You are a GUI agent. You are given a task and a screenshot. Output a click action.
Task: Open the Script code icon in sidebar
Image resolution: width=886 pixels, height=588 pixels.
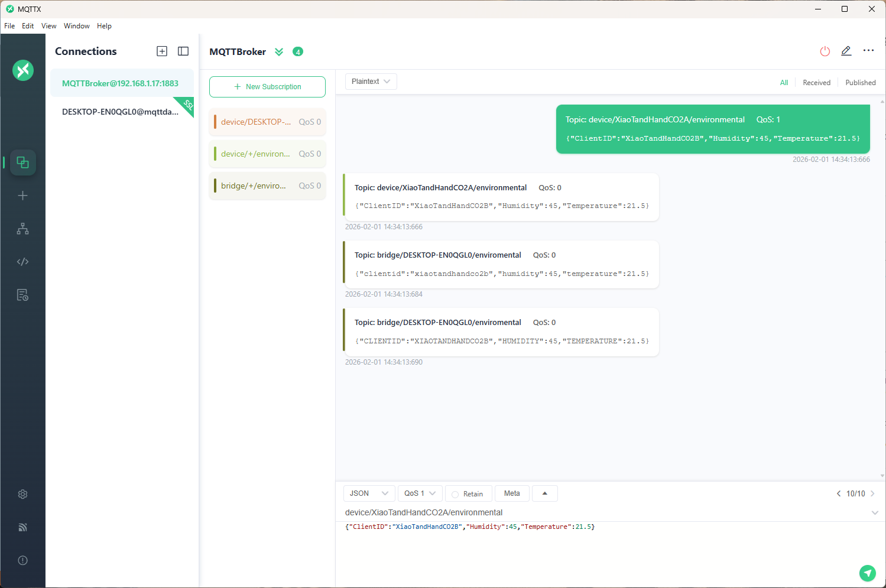coord(22,262)
